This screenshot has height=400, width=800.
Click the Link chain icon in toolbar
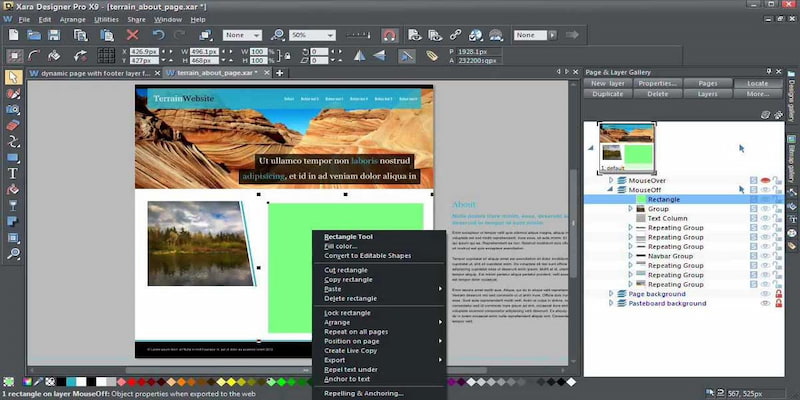coord(456,34)
